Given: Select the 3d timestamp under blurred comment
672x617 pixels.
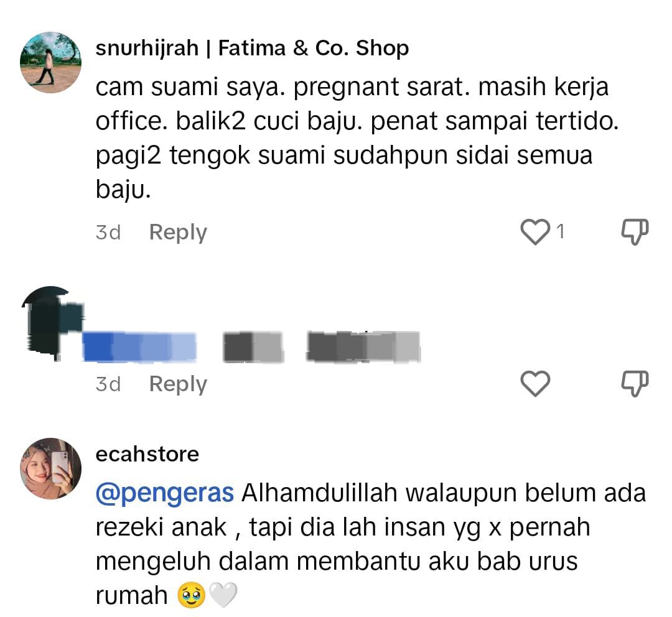Looking at the screenshot, I should tap(108, 384).
